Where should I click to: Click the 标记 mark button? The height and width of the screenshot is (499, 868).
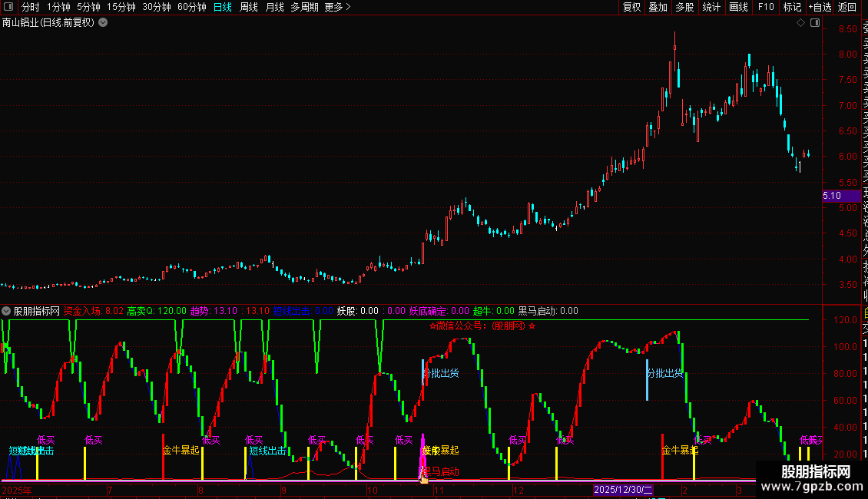(792, 7)
